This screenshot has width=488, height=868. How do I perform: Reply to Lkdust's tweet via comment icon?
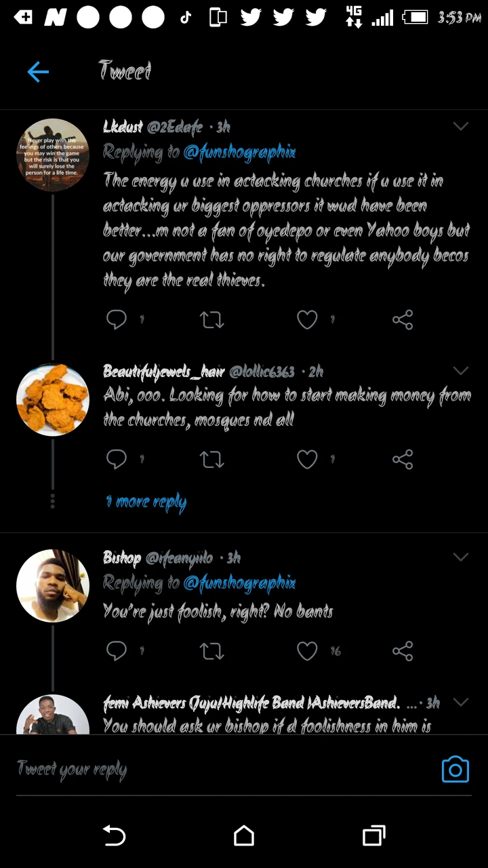pyautogui.click(x=117, y=319)
